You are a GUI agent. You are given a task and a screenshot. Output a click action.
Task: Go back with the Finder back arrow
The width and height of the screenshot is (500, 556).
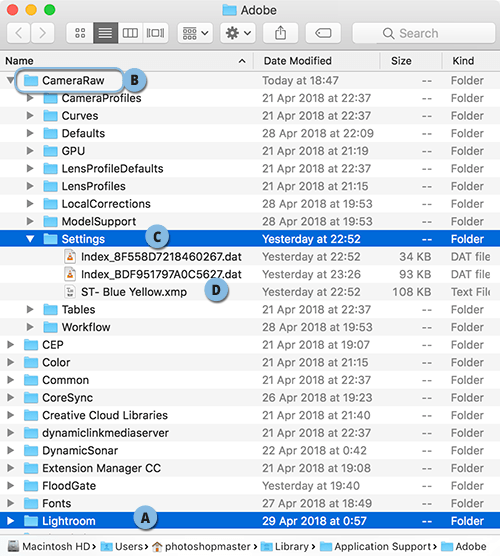pos(18,33)
